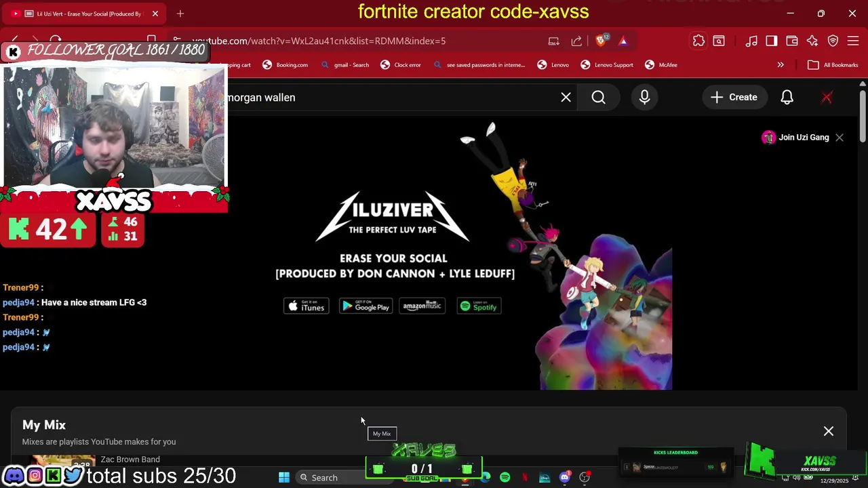The image size is (868, 488).
Task: Click the Brave Rewards triangle icon
Action: (623, 41)
